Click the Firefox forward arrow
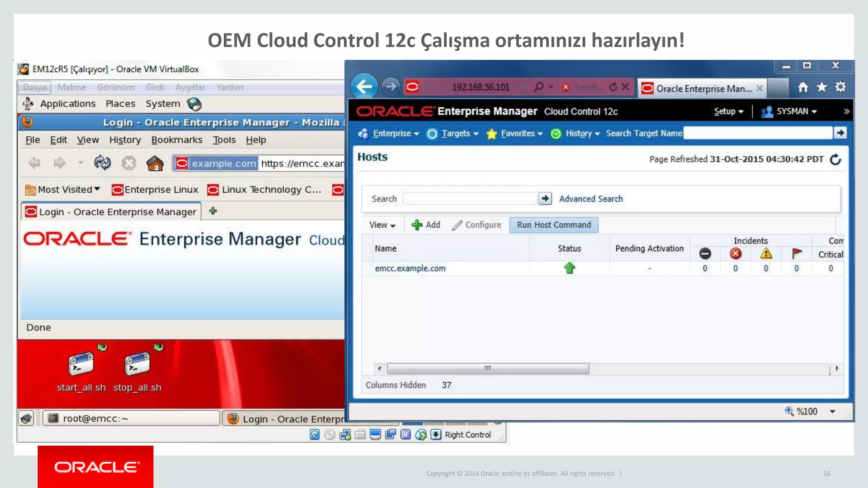 click(59, 163)
